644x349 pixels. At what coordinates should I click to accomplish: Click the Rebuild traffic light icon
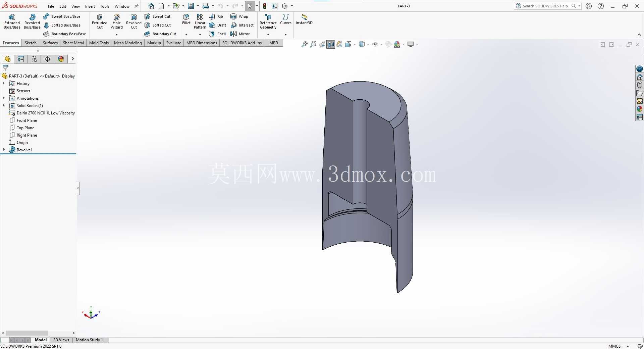click(x=265, y=6)
